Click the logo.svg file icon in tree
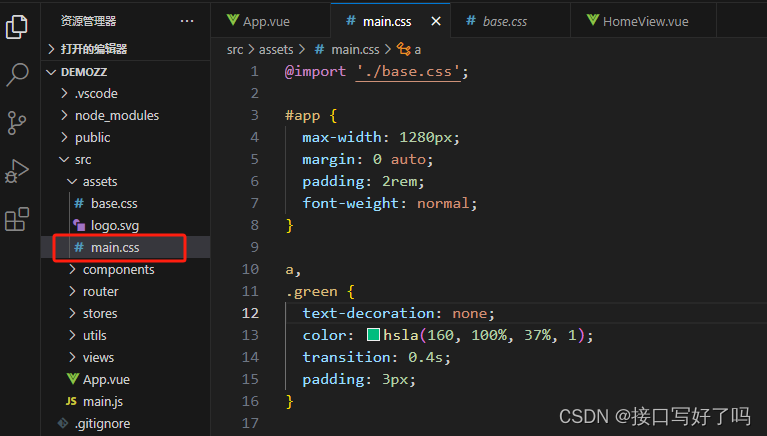 79,225
